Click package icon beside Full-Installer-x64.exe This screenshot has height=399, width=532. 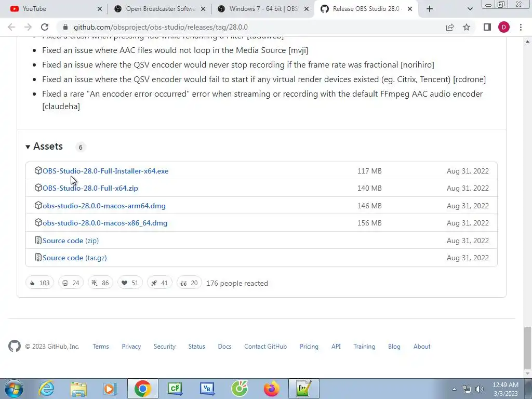pos(38,170)
